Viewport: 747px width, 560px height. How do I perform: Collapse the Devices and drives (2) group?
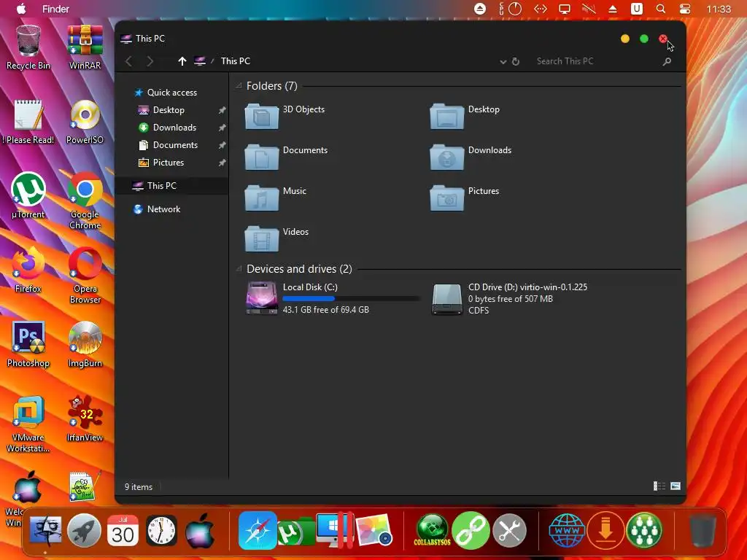pos(239,269)
